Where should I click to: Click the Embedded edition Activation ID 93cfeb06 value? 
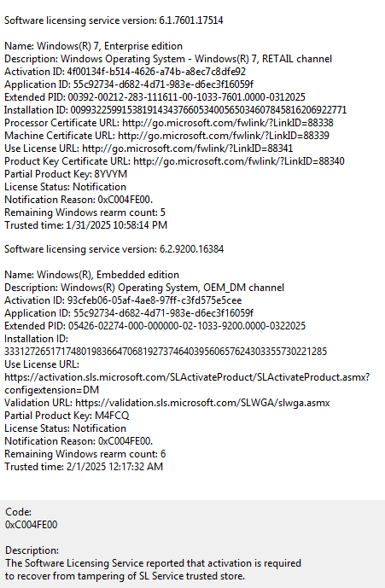(x=155, y=300)
